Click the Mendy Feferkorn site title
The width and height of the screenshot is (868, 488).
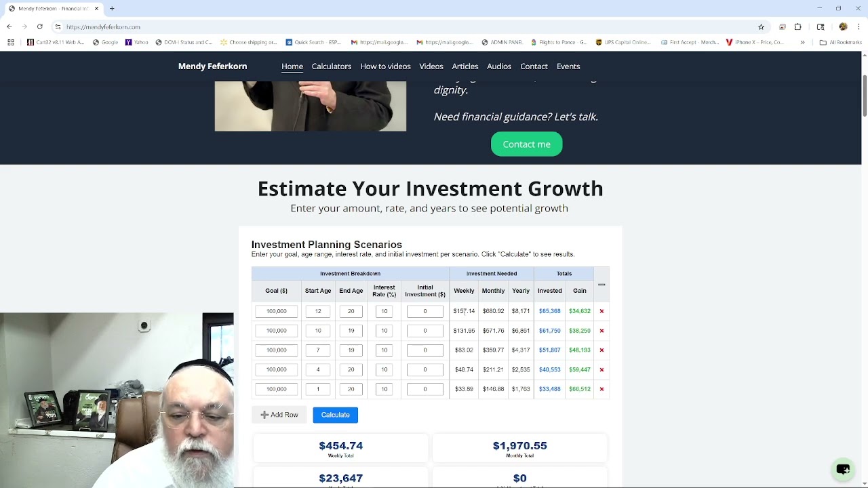click(x=212, y=66)
